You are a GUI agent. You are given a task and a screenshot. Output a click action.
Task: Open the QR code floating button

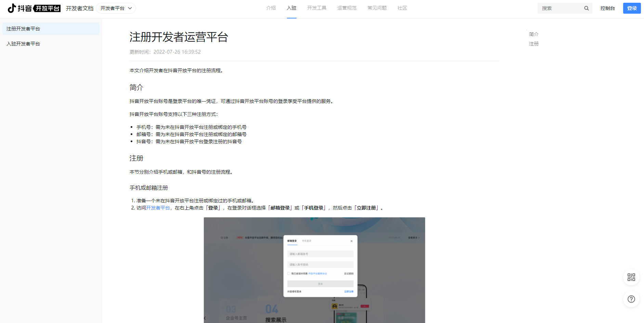[631, 277]
